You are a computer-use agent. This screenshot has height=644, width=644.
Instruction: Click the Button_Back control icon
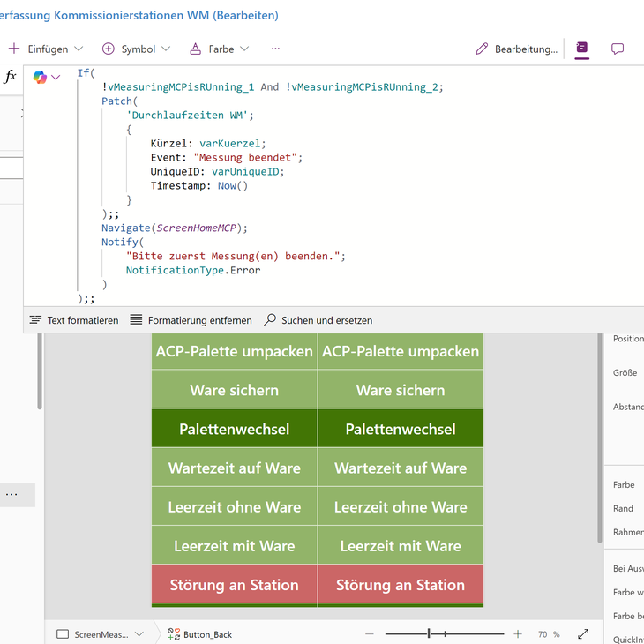[x=174, y=634]
